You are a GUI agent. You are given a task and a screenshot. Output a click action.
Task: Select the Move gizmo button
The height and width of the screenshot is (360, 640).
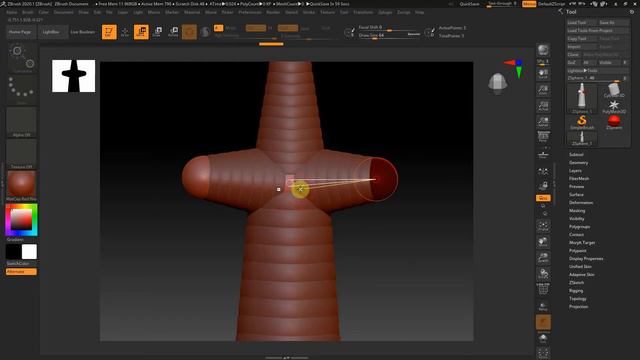141,32
